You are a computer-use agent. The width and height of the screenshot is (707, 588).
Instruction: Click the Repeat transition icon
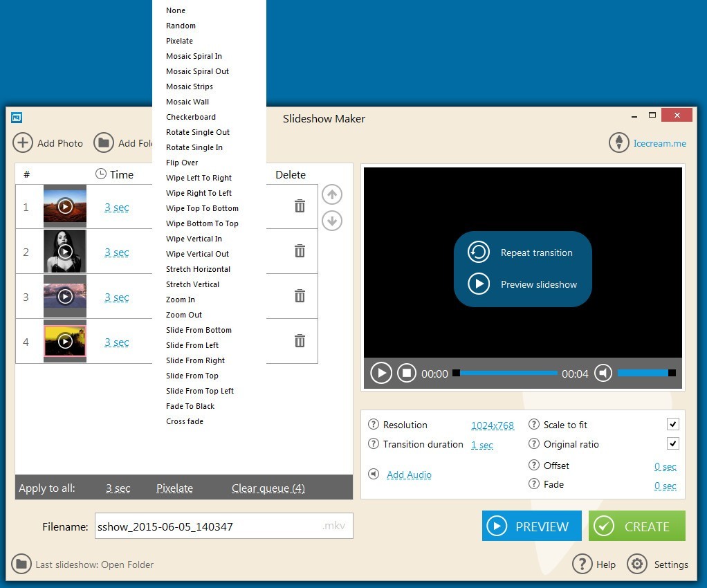click(x=478, y=252)
